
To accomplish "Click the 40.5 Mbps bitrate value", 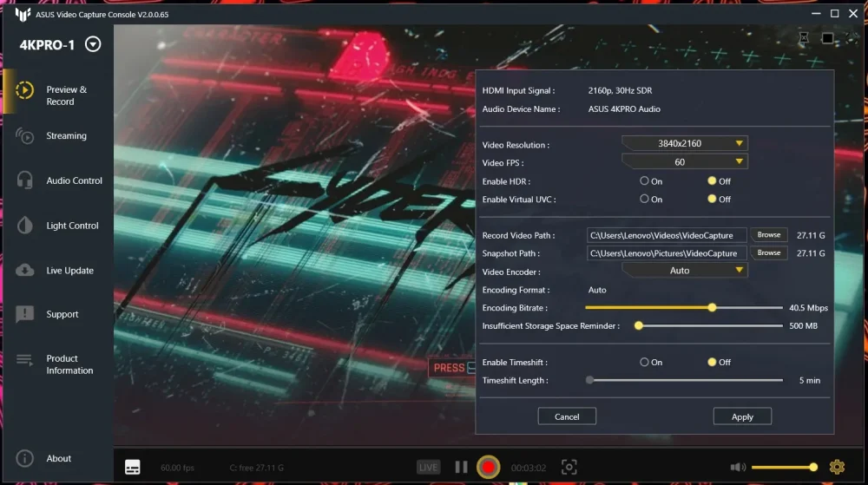I will pos(808,307).
